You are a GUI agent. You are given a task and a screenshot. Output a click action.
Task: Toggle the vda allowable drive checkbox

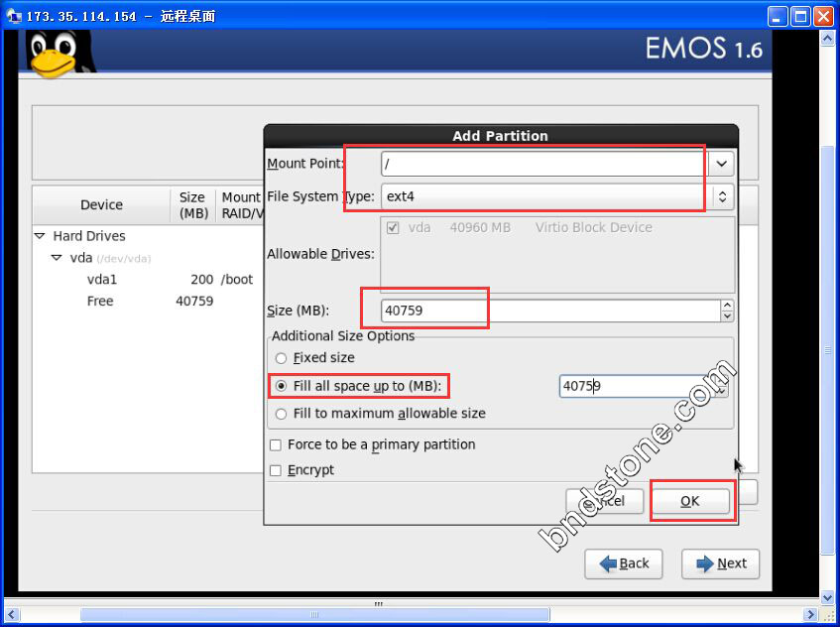393,228
